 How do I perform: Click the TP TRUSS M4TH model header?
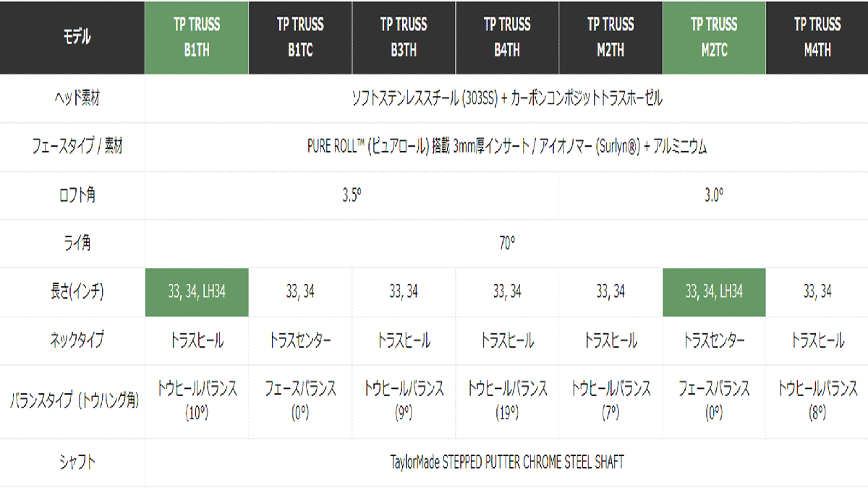[x=817, y=38]
